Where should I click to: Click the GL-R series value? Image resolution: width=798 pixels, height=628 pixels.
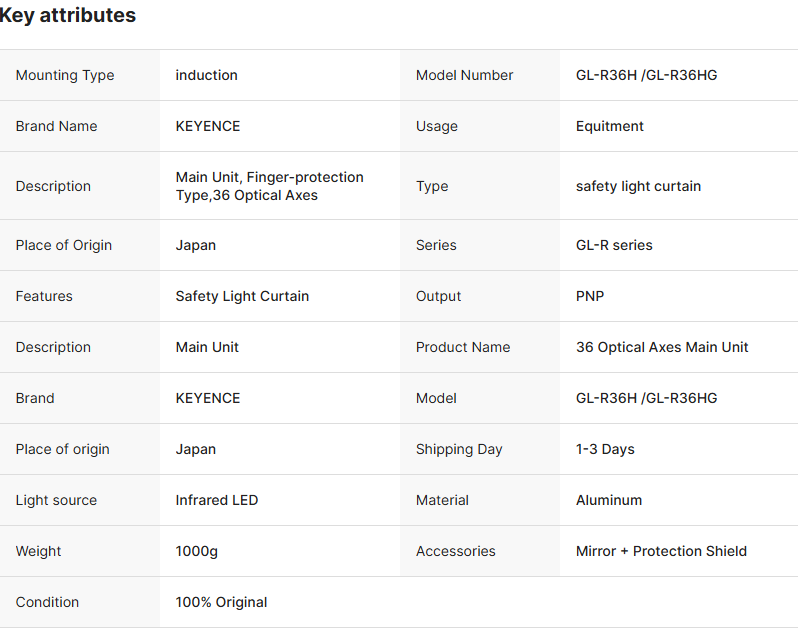614,245
